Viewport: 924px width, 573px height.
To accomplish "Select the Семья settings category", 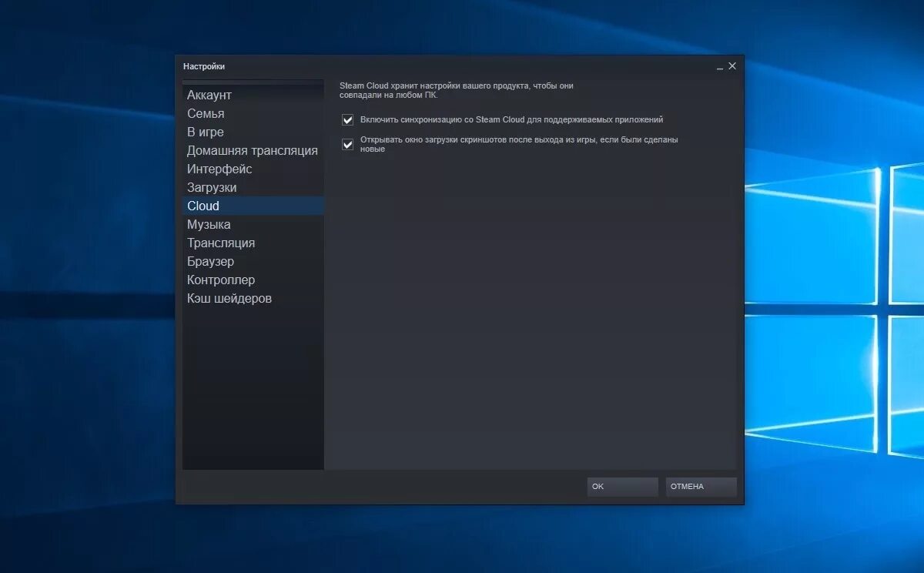I will [x=253, y=113].
